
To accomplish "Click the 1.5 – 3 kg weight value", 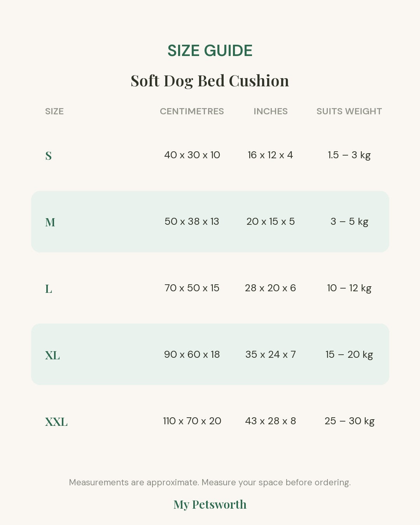I will [x=349, y=155].
